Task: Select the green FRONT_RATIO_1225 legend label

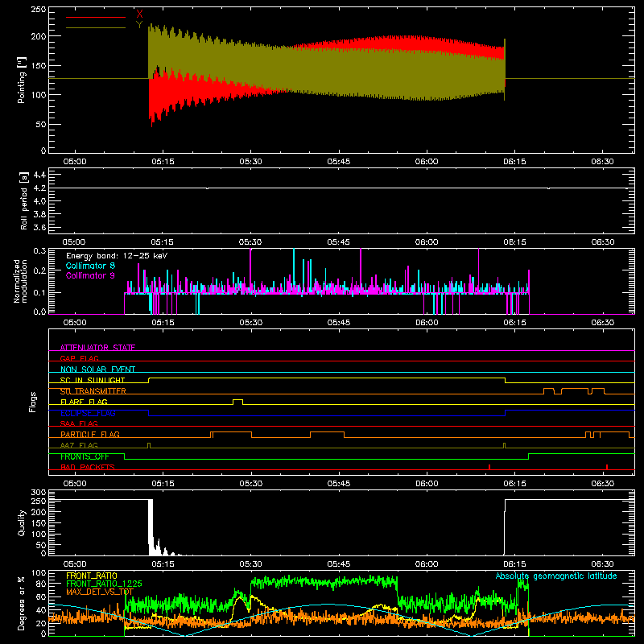Action: (x=104, y=584)
